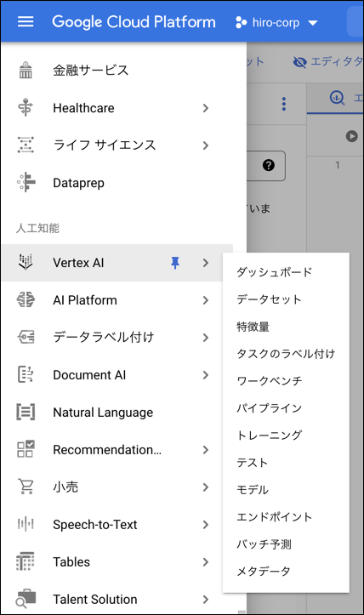This screenshot has width=364, height=615.
Task: Expand the 小売 submenu chevron
Action: pos(206,487)
